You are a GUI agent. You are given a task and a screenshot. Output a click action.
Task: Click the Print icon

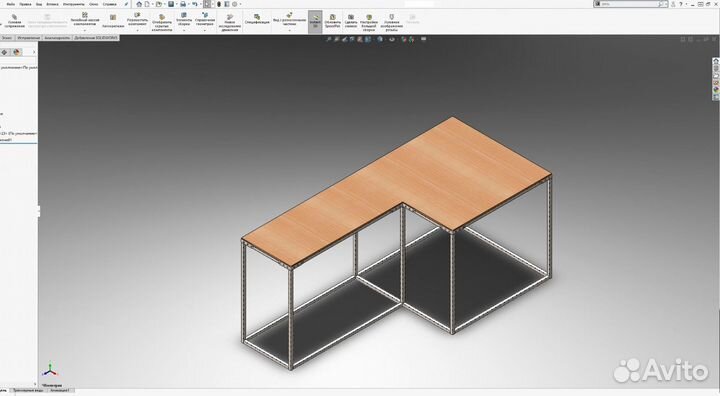(x=183, y=4)
